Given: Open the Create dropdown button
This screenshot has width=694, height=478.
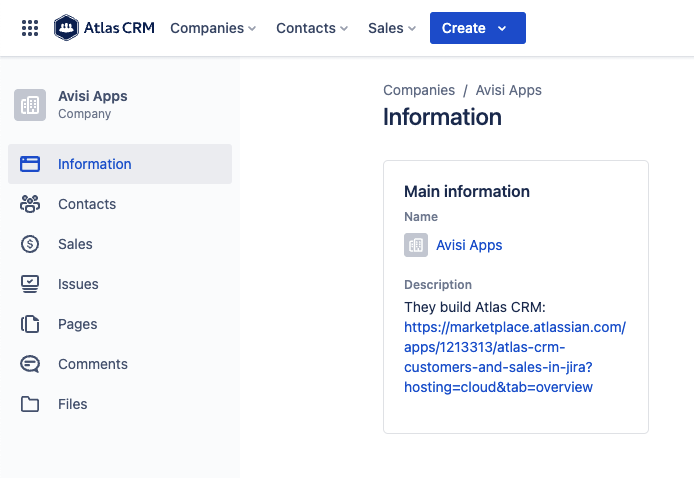Looking at the screenshot, I should pos(477,28).
